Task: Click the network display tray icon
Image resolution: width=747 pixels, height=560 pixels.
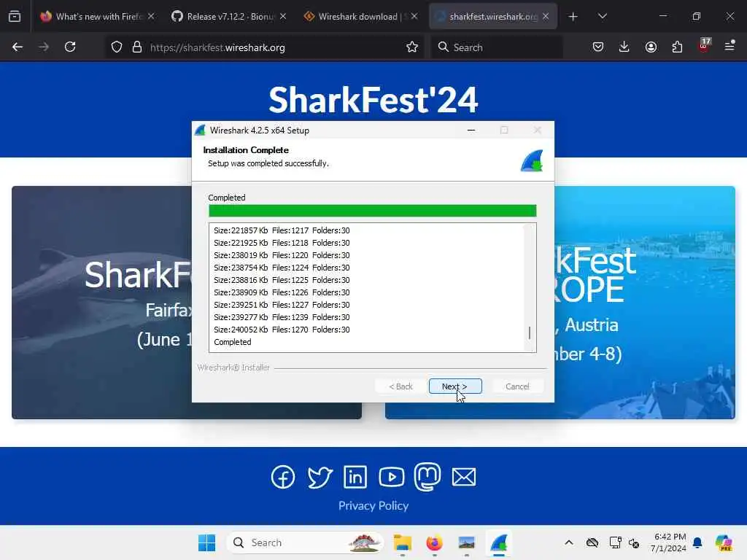Action: pos(615,542)
